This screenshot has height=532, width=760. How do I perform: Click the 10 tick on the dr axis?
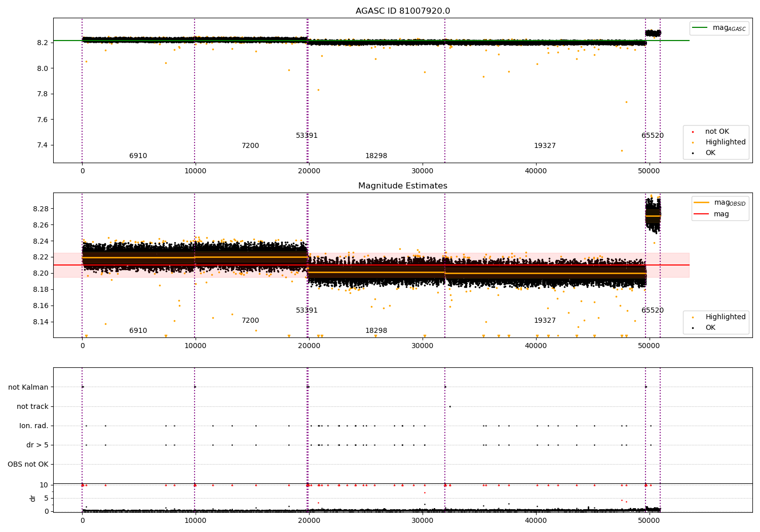pyautogui.click(x=44, y=485)
